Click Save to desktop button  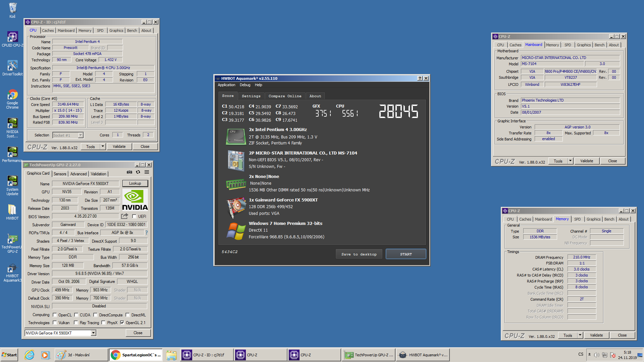point(359,254)
